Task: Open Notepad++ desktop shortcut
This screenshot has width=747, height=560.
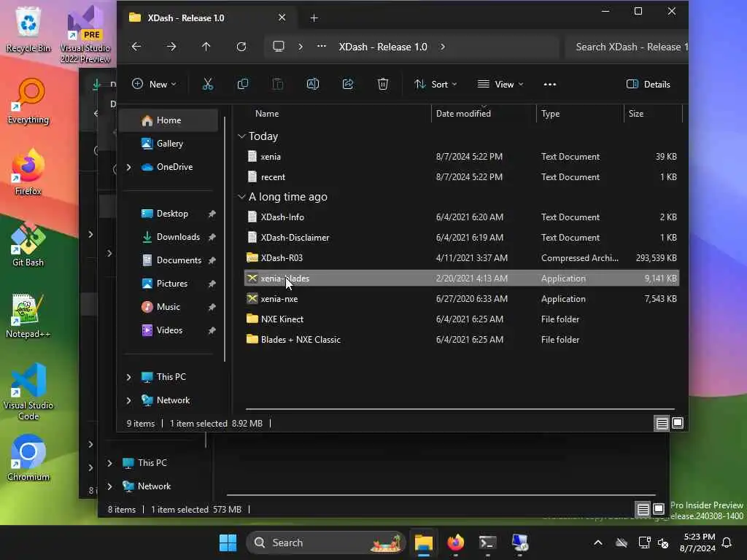Action: (x=28, y=315)
